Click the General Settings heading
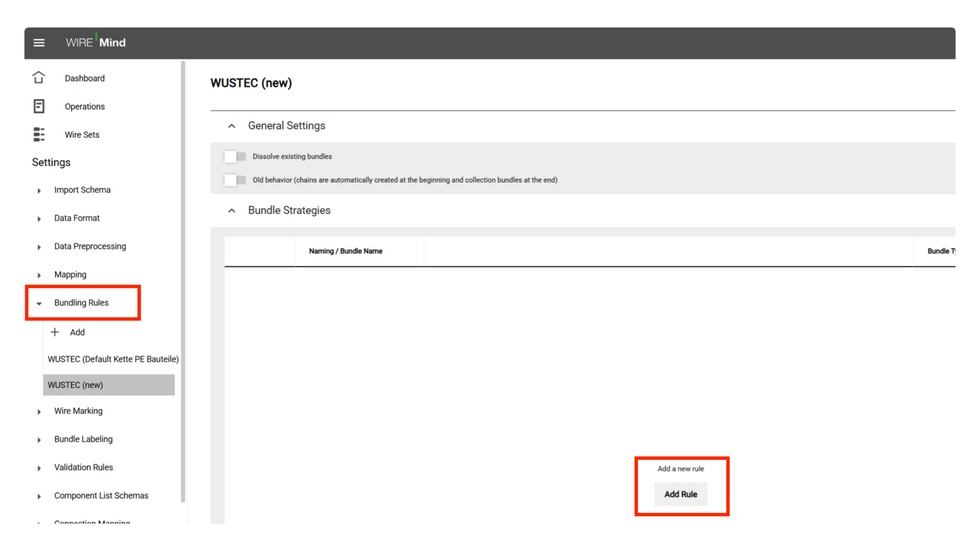The image size is (980, 551). pyautogui.click(x=286, y=126)
